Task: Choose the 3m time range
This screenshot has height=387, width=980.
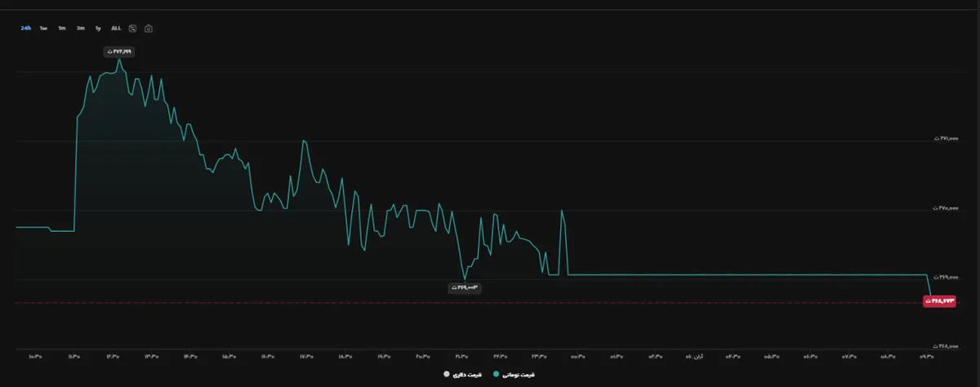Action: click(x=80, y=28)
